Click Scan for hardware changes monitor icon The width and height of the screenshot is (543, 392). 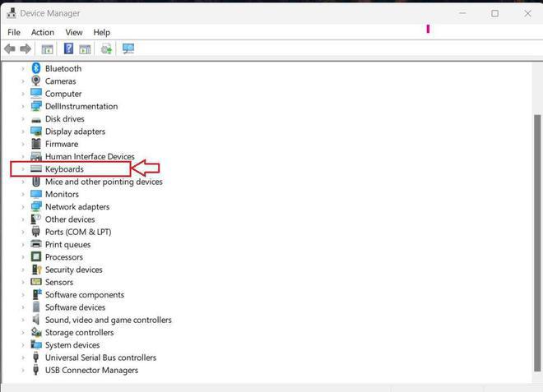[x=128, y=48]
